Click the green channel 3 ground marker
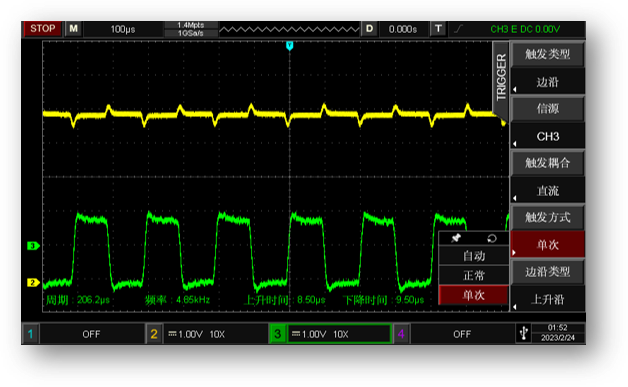628x387 pixels. 33,246
